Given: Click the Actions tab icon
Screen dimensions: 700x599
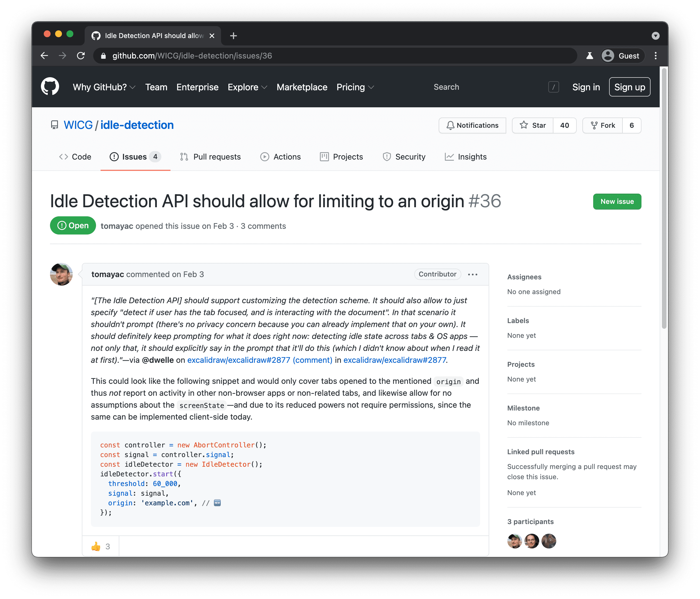Looking at the screenshot, I should point(264,157).
